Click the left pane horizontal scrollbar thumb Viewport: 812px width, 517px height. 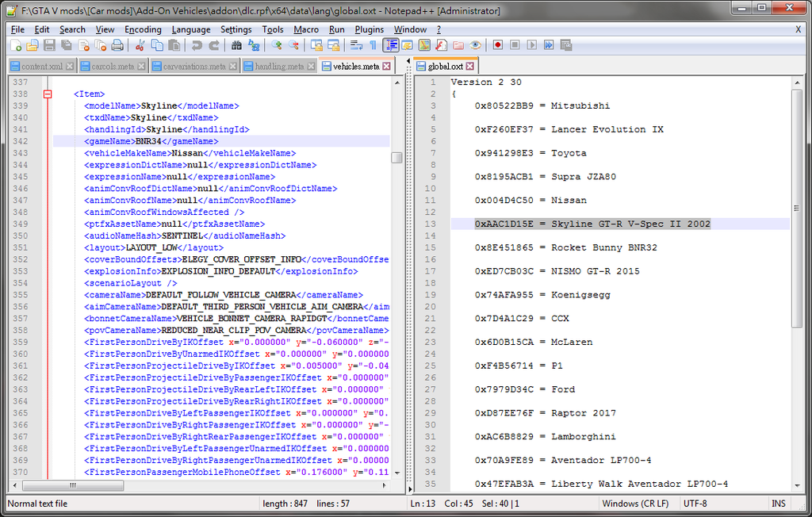tap(73, 485)
